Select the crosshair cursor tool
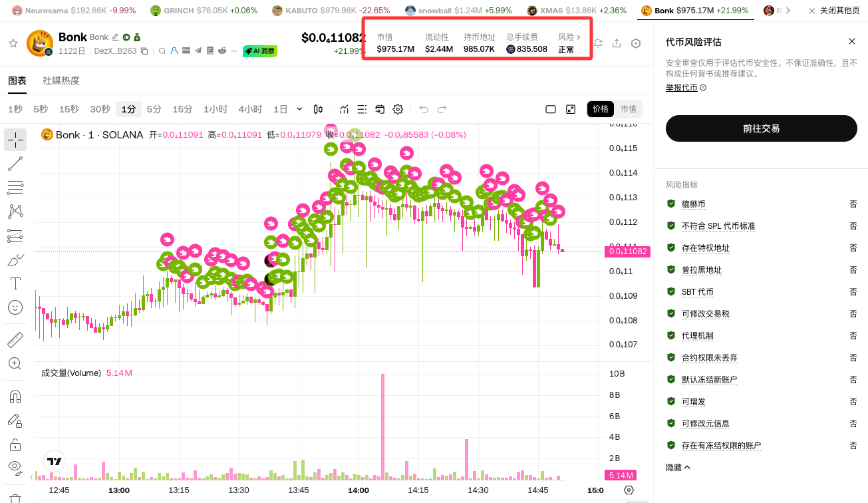Image resolution: width=868 pixels, height=503 pixels. [x=15, y=140]
